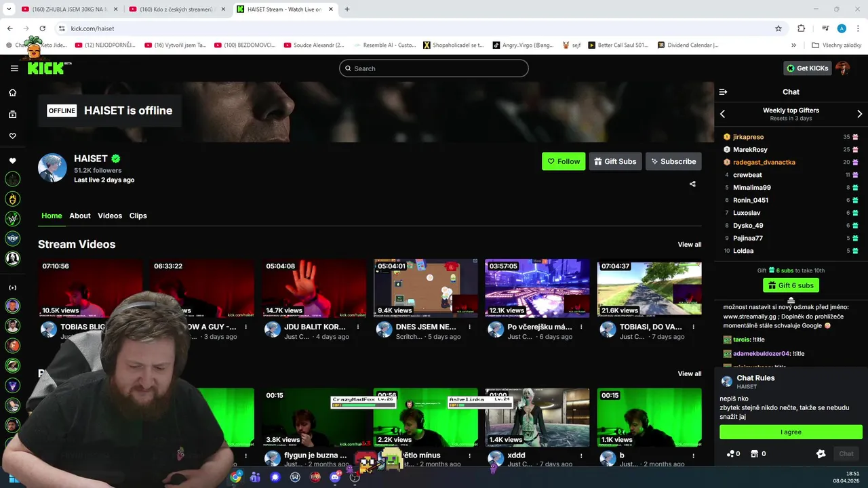Select jirkapreso in top gifters list
868x488 pixels.
tap(748, 137)
